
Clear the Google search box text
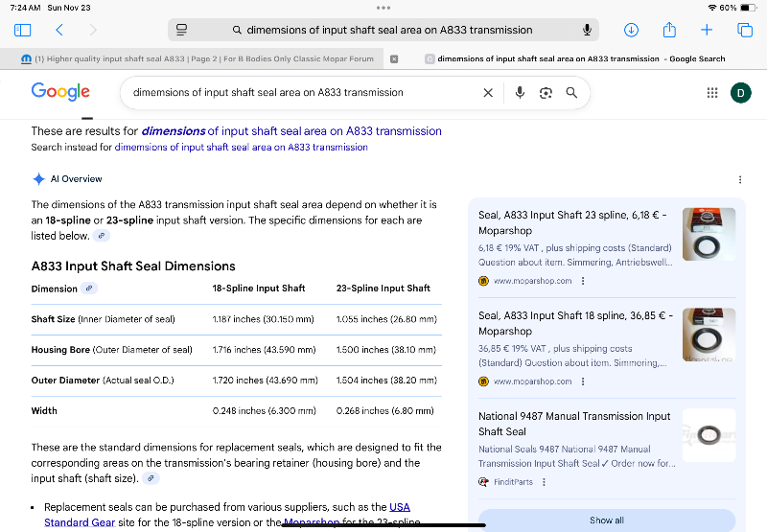pos(488,93)
